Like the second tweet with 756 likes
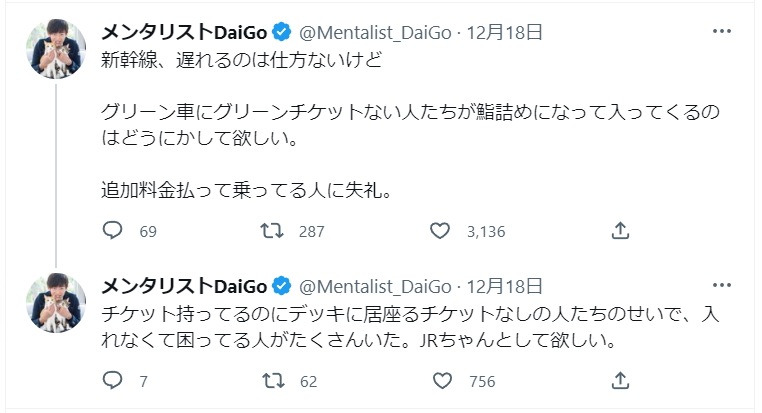The width and height of the screenshot is (762, 413). click(440, 380)
